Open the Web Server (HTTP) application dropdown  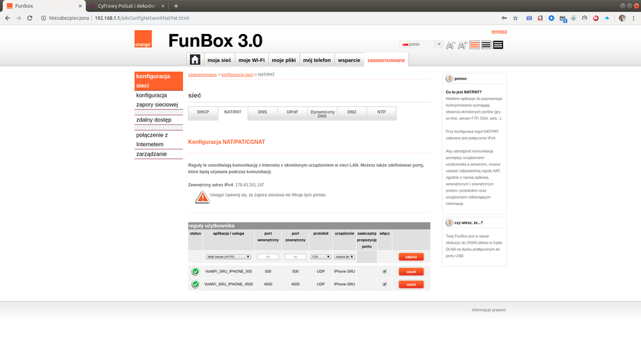(x=228, y=256)
